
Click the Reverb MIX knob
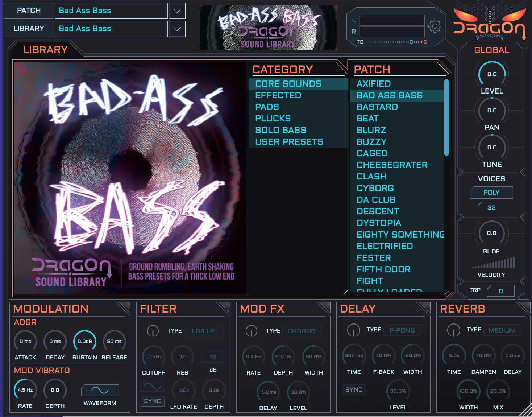point(498,391)
